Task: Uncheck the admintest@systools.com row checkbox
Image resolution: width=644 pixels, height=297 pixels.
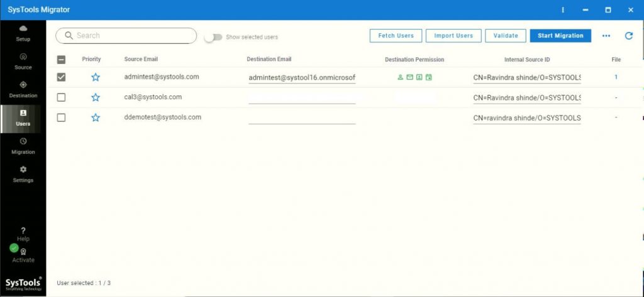Action: [61, 77]
